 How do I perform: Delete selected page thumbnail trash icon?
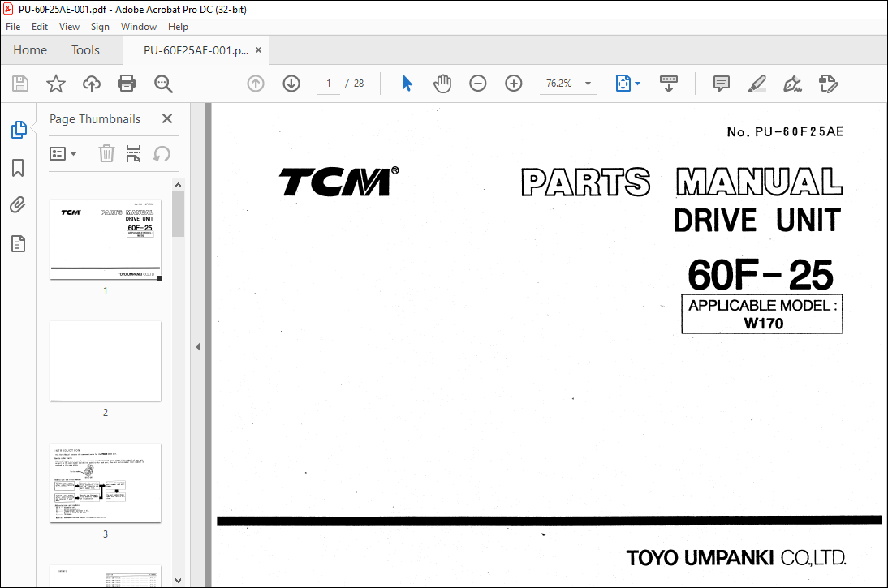[x=106, y=153]
